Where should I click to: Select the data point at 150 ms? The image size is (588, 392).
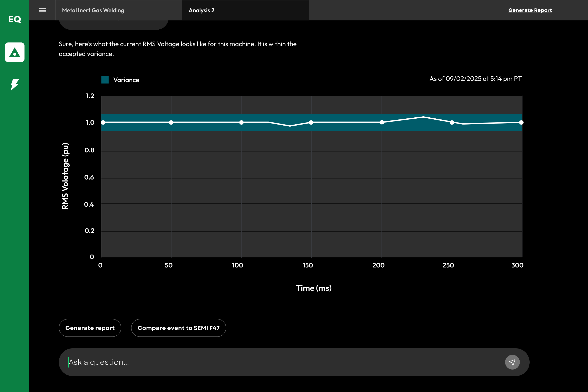tap(311, 122)
